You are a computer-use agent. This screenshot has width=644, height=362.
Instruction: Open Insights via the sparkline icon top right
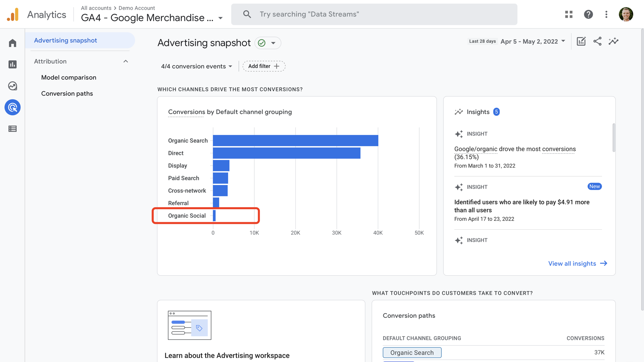[613, 41]
